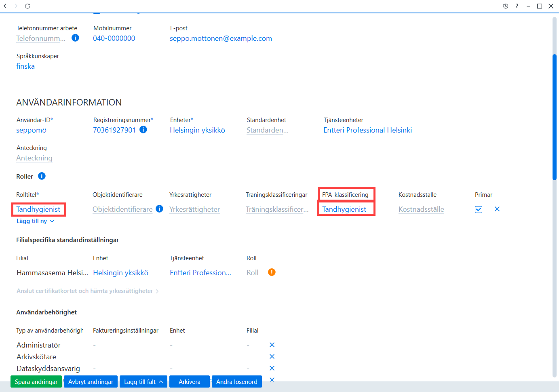
Task: Click the Objektidentifierare input field
Action: tap(122, 209)
